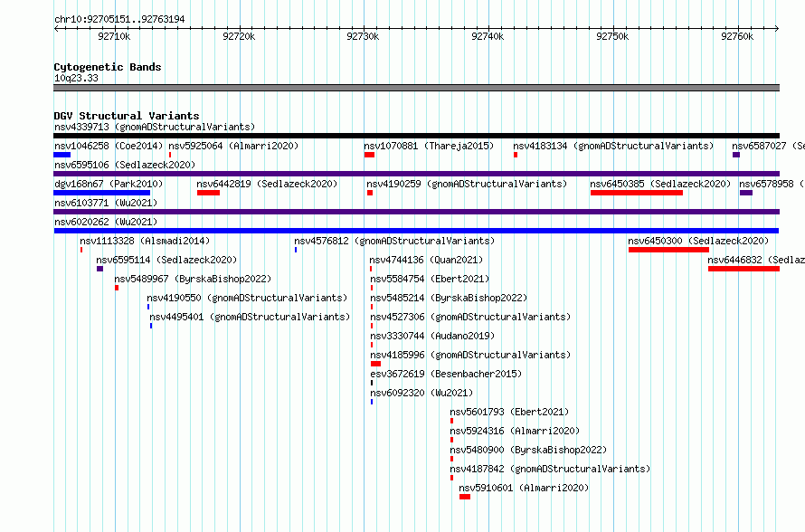Open the nsv6446832 variant label
Viewport: 805px width, 532px height.
(x=756, y=260)
